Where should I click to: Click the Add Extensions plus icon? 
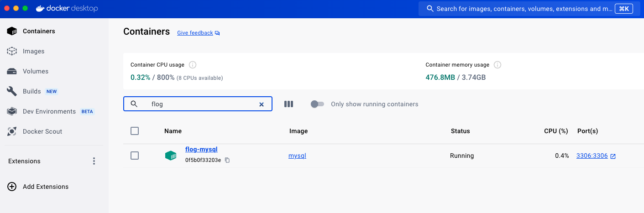tap(12, 187)
